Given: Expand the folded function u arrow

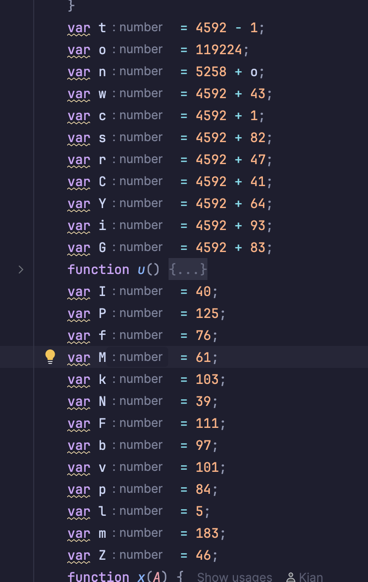Looking at the screenshot, I should (x=21, y=269).
